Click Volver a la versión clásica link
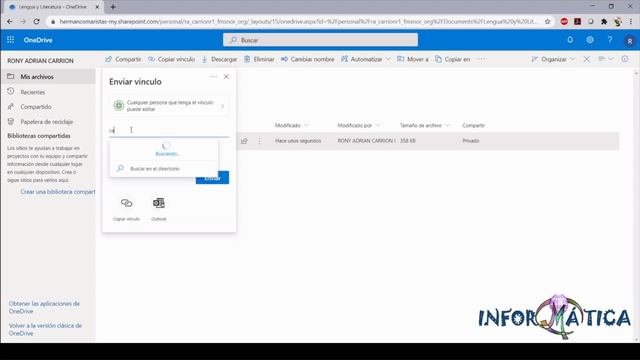Image resolution: width=640 pixels, height=360 pixels. point(45,329)
